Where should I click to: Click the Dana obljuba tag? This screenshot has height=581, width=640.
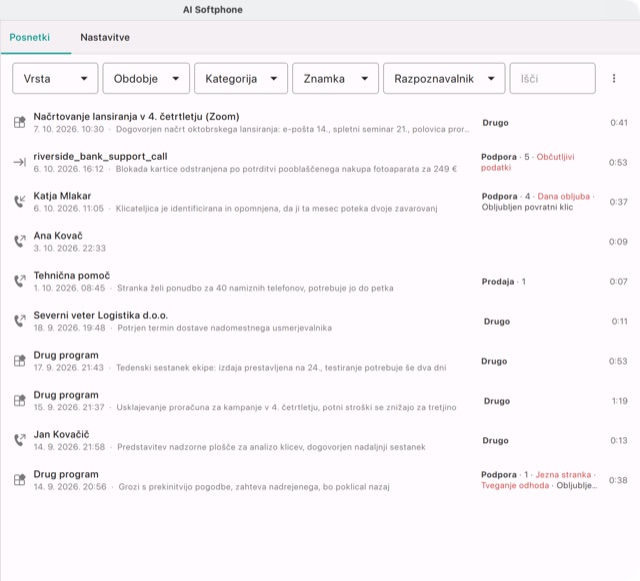click(563, 196)
